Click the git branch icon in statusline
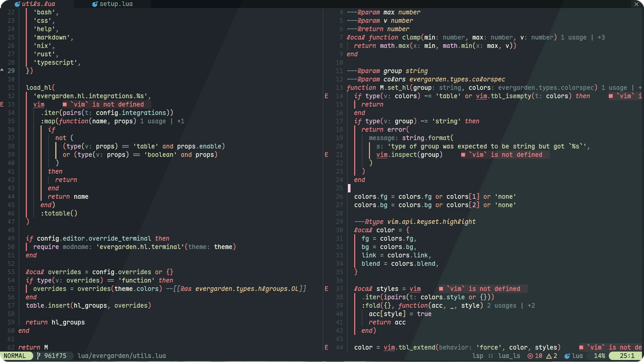This screenshot has height=362, width=644. click(39, 356)
